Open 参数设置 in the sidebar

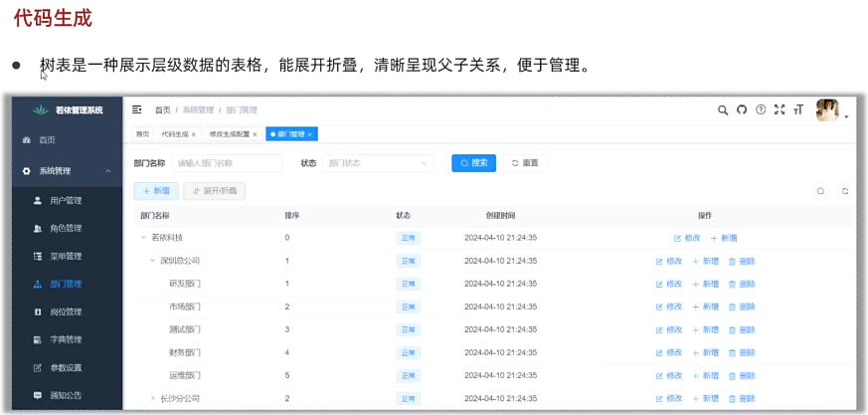66,368
